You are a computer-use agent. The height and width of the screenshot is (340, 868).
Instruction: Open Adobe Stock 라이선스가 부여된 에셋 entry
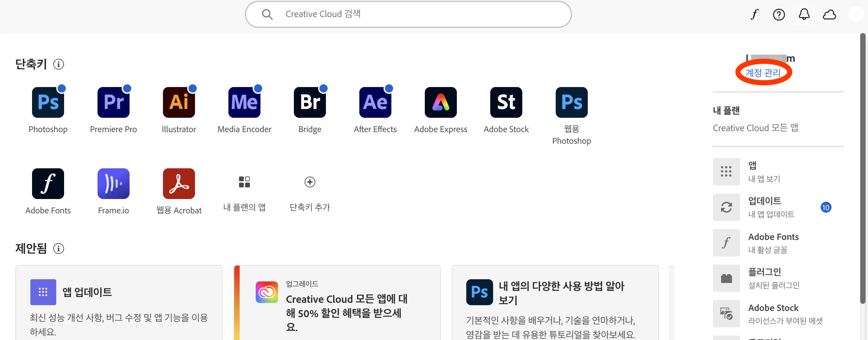(778, 314)
